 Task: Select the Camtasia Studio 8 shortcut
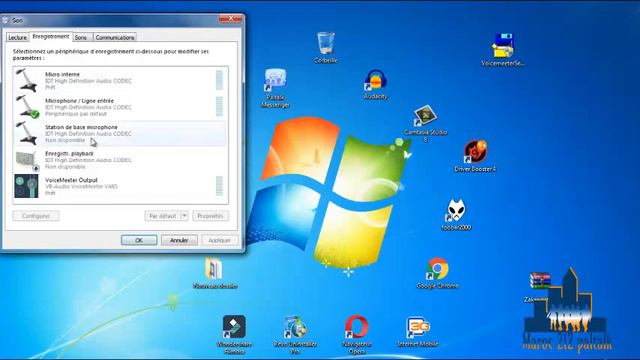tap(425, 116)
